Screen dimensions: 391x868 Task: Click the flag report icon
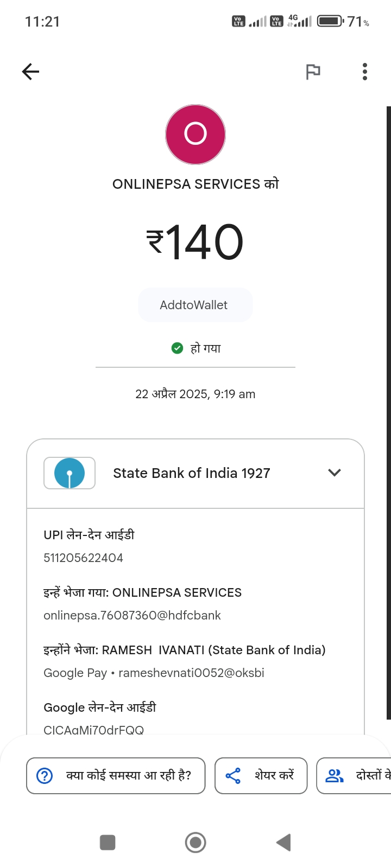coord(313,72)
